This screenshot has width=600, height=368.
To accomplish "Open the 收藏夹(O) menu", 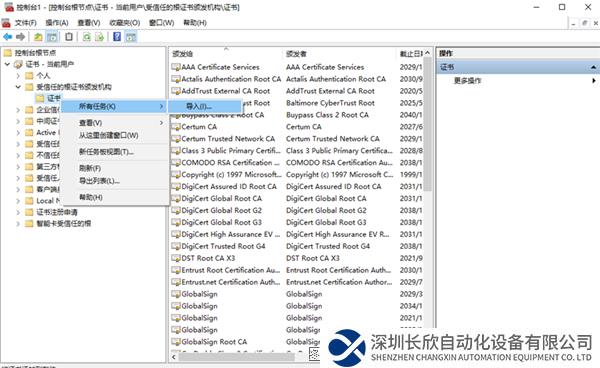I will click(125, 23).
